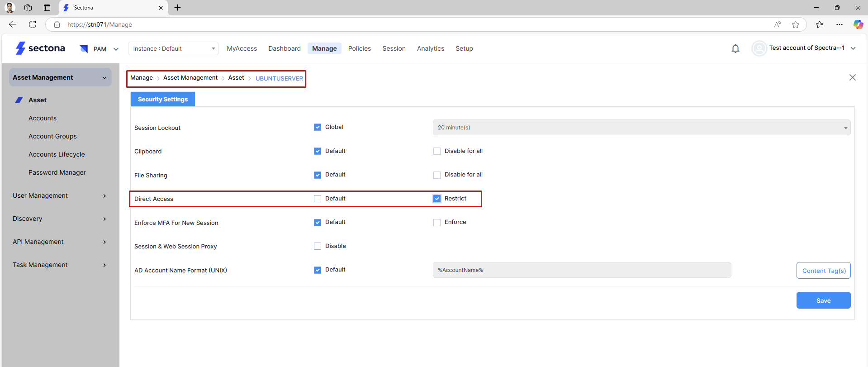Screen dimensions: 868x367
Task: View site information lock icon
Action: (x=57, y=24)
